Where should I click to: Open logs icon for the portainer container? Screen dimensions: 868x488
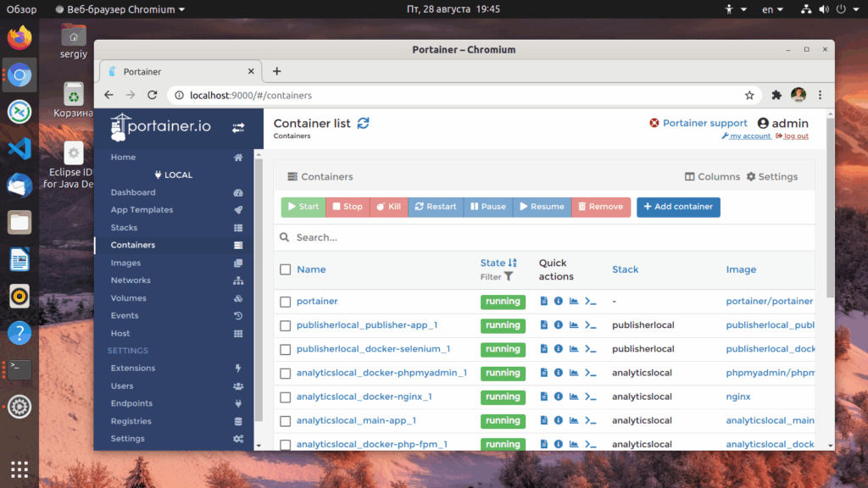pos(543,301)
